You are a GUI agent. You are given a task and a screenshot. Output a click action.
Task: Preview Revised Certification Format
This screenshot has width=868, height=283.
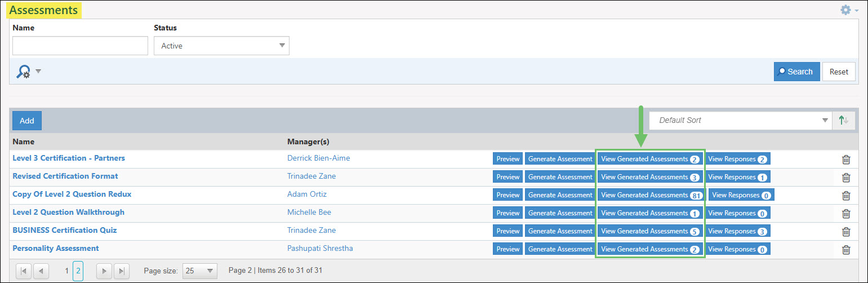click(508, 177)
